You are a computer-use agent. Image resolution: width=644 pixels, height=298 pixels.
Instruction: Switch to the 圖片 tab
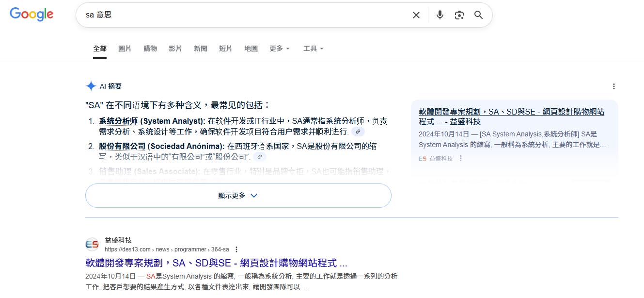click(x=125, y=48)
